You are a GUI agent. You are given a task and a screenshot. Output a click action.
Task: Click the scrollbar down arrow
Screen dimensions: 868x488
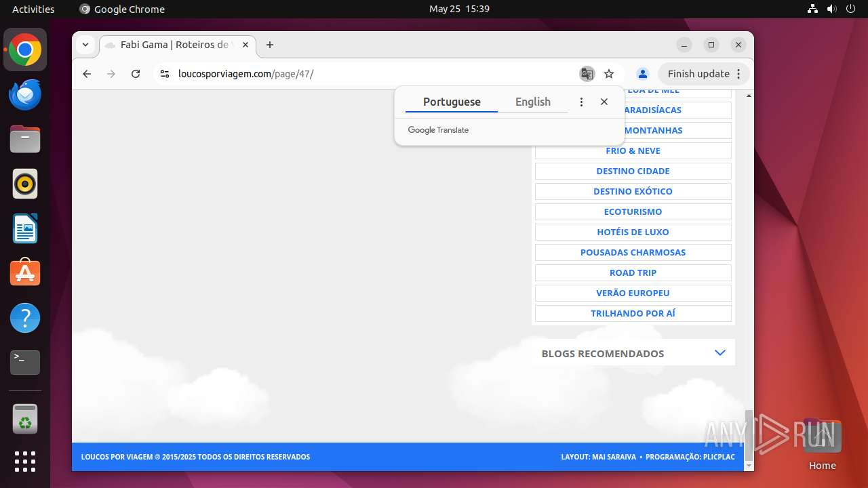click(749, 466)
